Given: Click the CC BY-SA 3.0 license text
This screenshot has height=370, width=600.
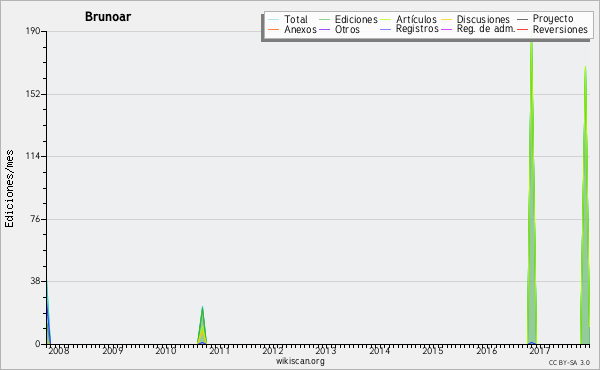Looking at the screenshot, I should tap(569, 363).
